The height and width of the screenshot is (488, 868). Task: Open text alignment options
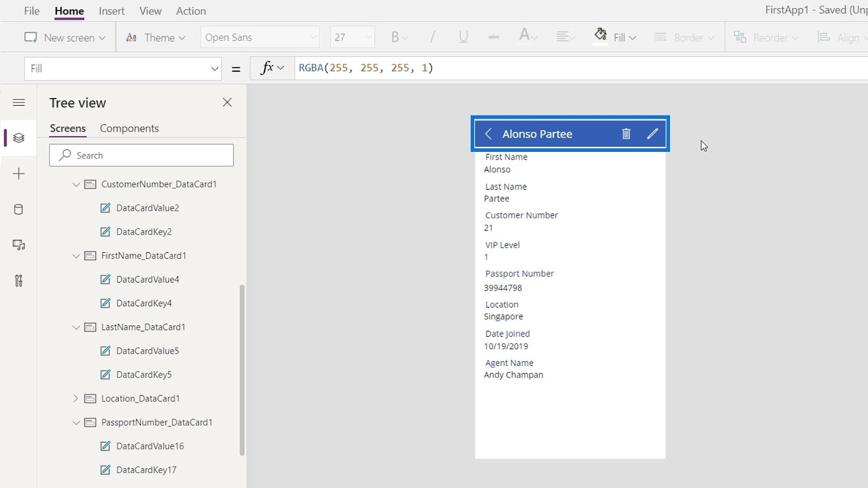(565, 37)
